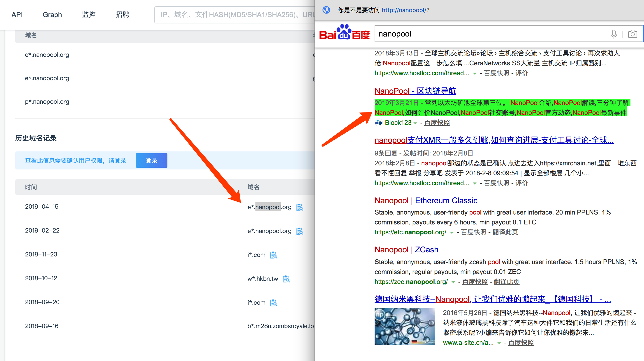Open the API menu item
The image size is (644, 361).
[17, 14]
